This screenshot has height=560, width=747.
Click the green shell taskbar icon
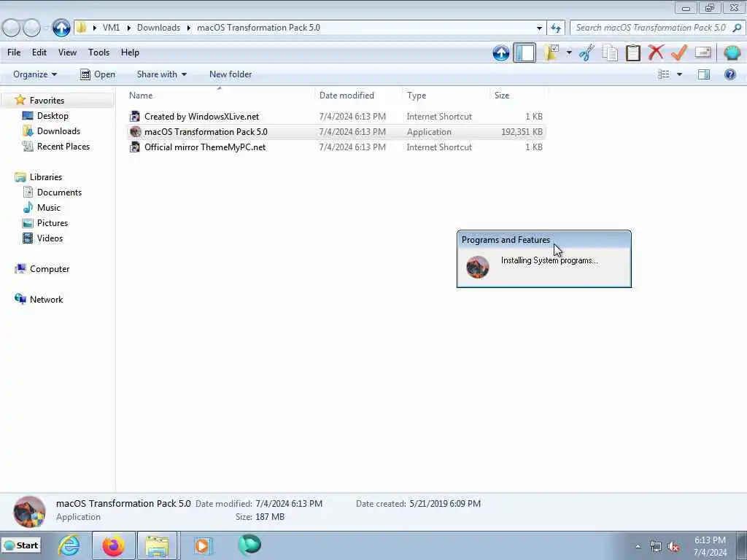click(x=249, y=545)
